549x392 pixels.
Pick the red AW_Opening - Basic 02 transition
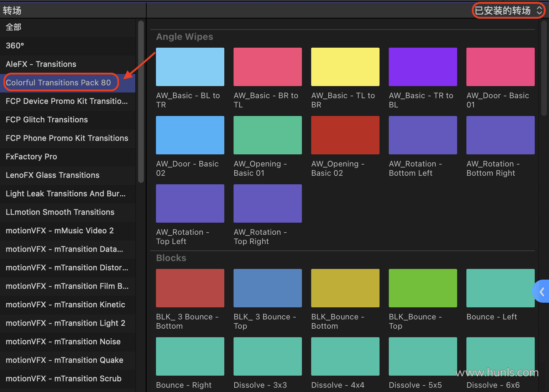point(345,135)
